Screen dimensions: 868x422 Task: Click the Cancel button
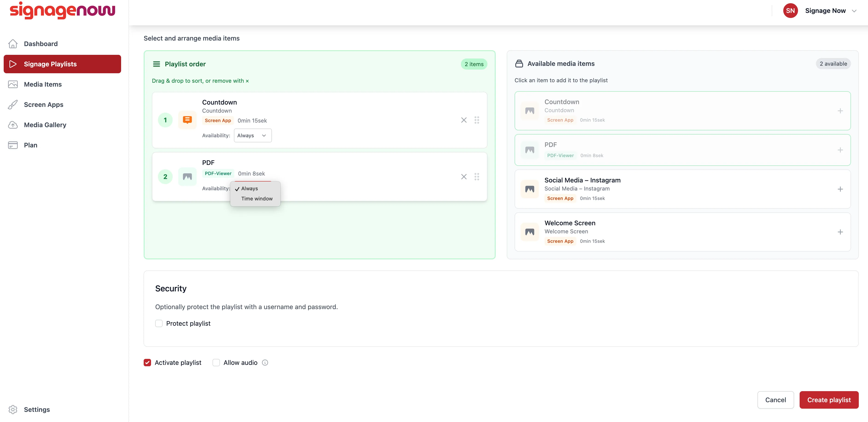[x=775, y=400]
